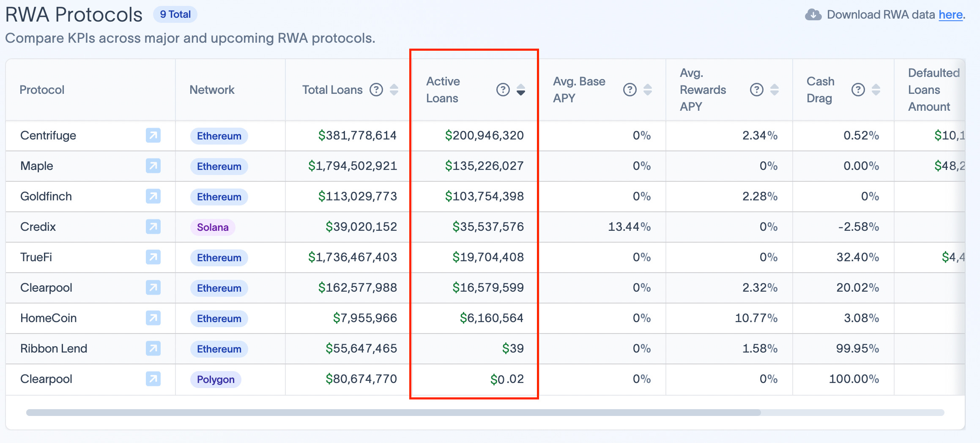Viewport: 980px width, 443px height.
Task: Show Avg. Rewards APY help icon
Action: pos(757,90)
